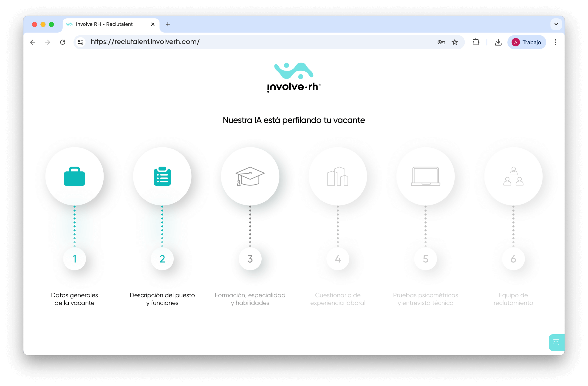Expand the tab search dropdown chevron

tap(556, 24)
